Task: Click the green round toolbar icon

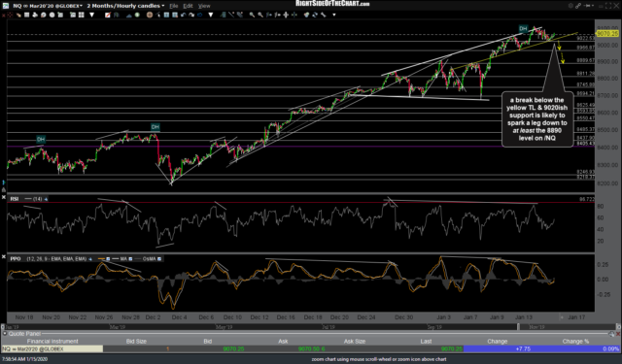Action: (x=137, y=16)
